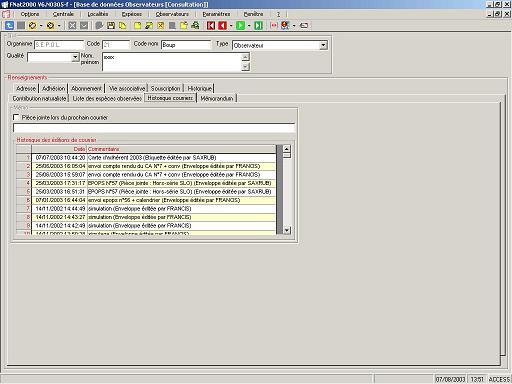The width and height of the screenshot is (512, 384).
Task: Click the blue return arrow icon
Action: [x=9, y=25]
